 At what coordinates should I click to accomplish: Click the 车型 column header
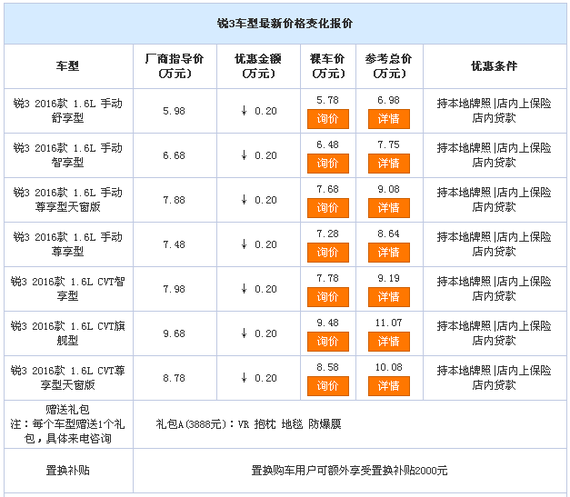68,67
